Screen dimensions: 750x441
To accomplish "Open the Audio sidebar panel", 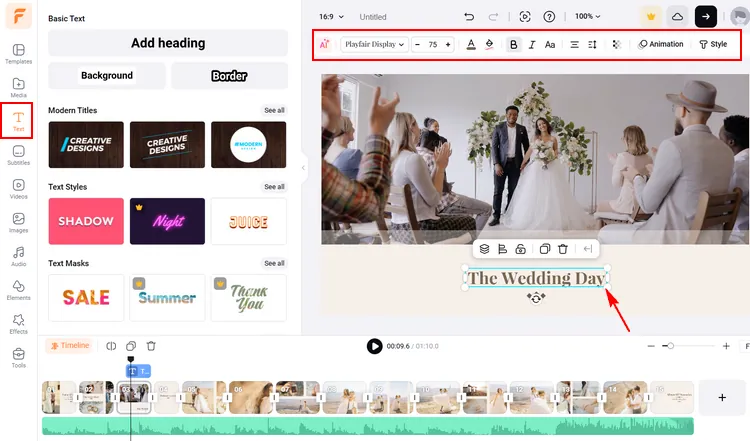I will click(18, 256).
